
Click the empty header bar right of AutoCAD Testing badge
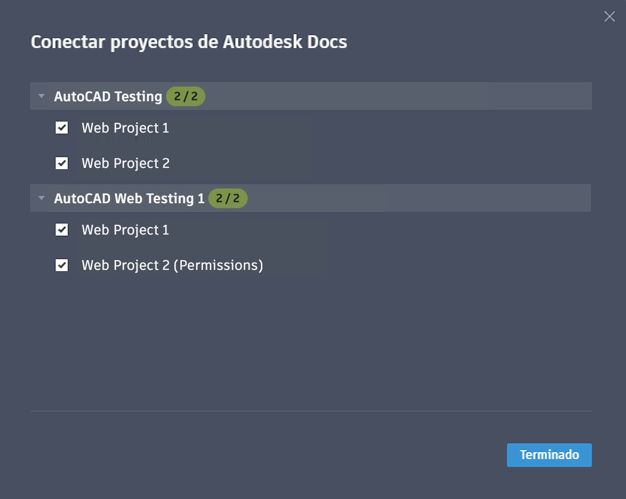[x=400, y=97]
